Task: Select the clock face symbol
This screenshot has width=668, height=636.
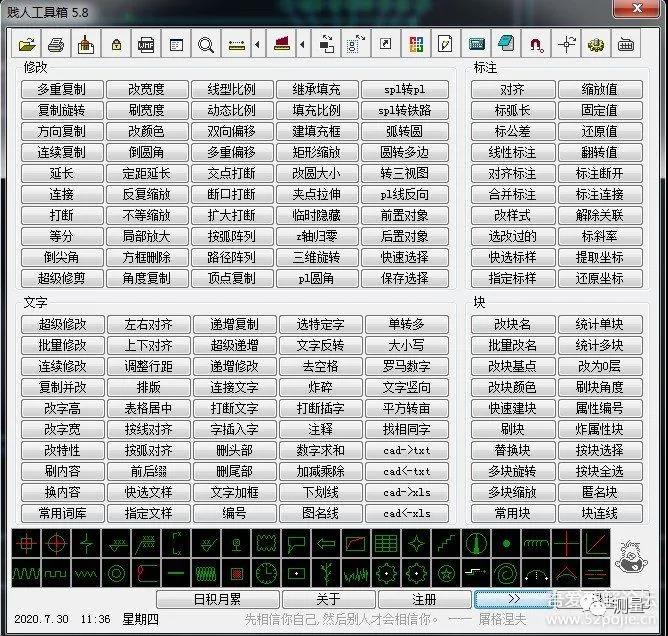Action: (x=266, y=573)
